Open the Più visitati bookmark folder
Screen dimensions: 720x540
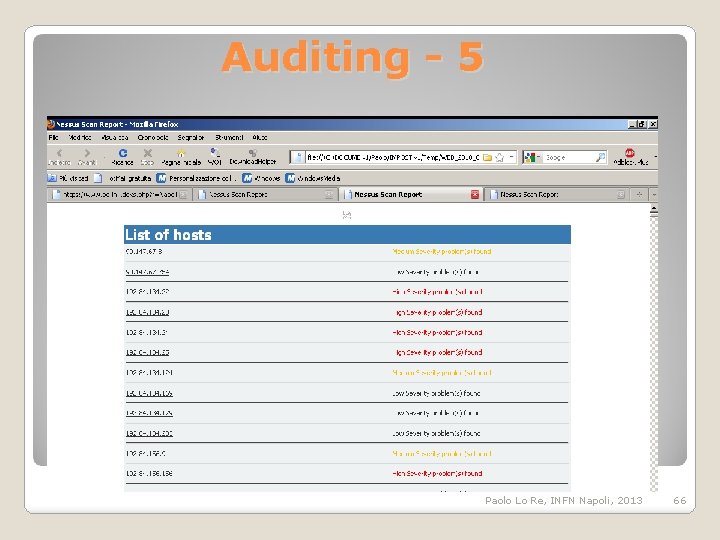coord(68,178)
